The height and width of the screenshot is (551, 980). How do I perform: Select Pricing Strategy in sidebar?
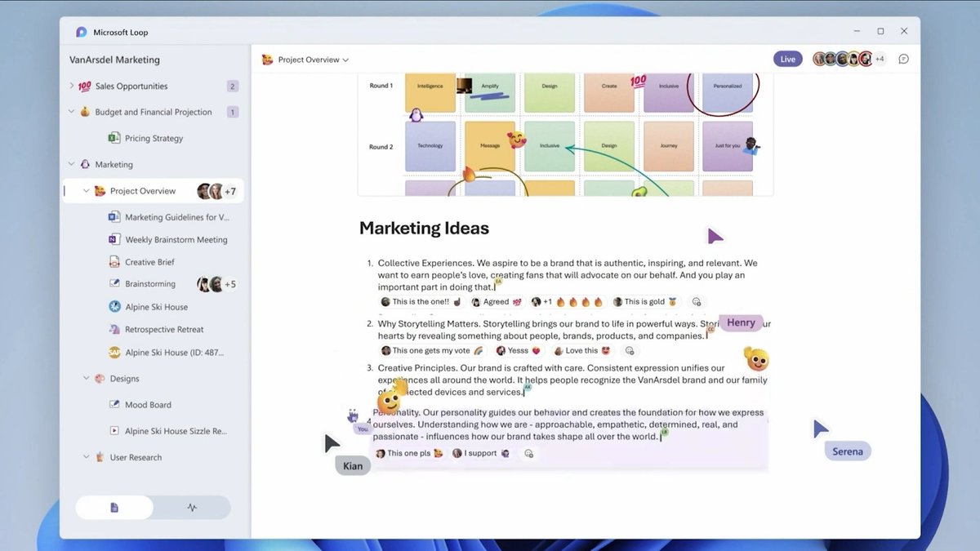point(154,139)
